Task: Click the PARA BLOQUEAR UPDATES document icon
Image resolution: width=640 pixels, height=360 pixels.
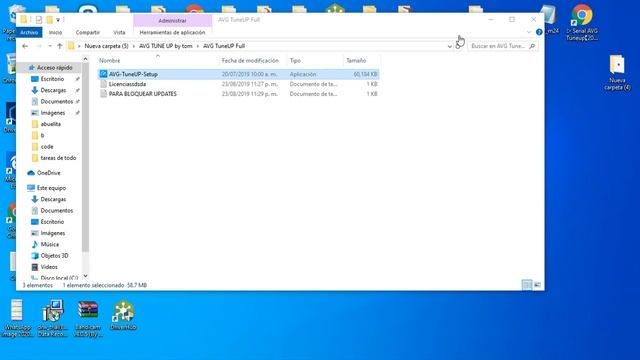Action: (103, 93)
